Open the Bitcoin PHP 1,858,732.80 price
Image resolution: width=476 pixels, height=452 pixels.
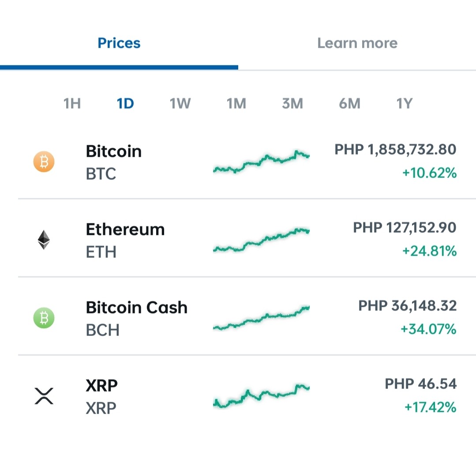click(395, 150)
